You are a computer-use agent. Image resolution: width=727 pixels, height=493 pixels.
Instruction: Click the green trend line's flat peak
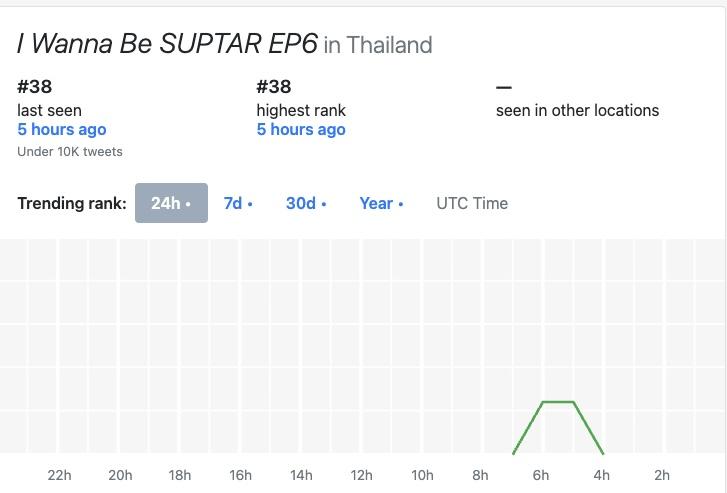[557, 402]
